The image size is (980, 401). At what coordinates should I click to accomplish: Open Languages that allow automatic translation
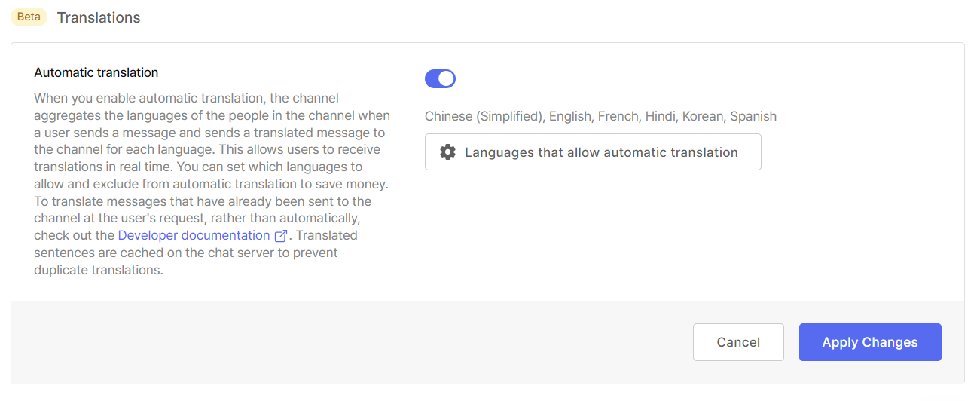(x=593, y=152)
